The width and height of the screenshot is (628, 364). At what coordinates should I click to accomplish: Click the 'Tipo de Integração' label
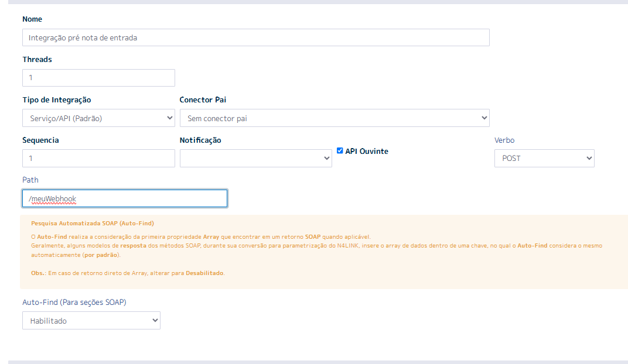pos(56,99)
